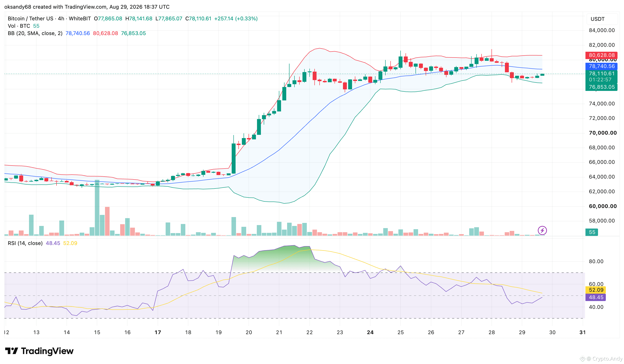Click the 40.00 label on the RSI axis
624x364 pixels.
point(596,307)
